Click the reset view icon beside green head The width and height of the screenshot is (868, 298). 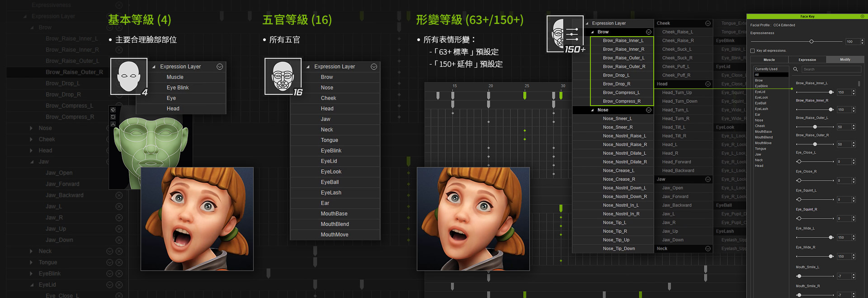point(113,117)
